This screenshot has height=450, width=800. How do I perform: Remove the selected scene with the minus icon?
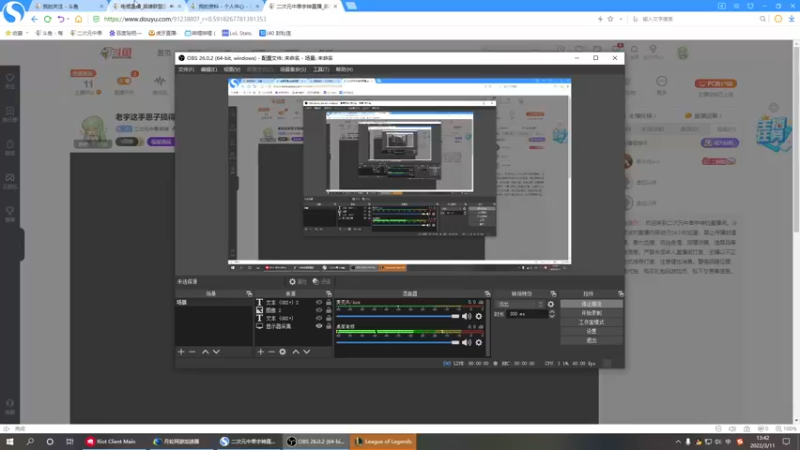192,352
